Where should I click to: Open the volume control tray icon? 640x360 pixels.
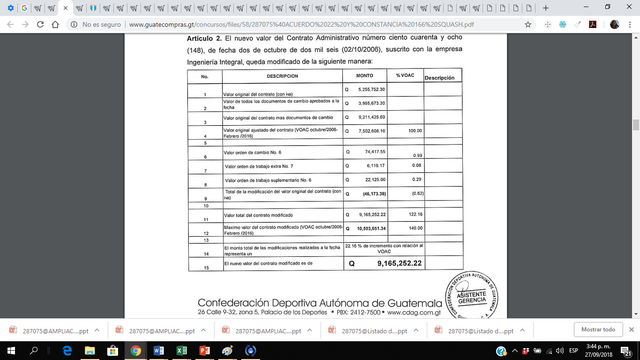click(x=560, y=351)
